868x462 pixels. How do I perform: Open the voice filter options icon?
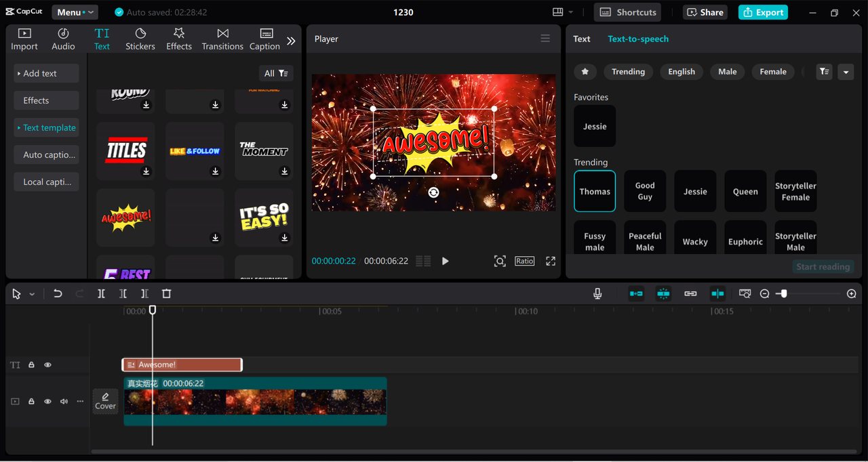tap(824, 72)
